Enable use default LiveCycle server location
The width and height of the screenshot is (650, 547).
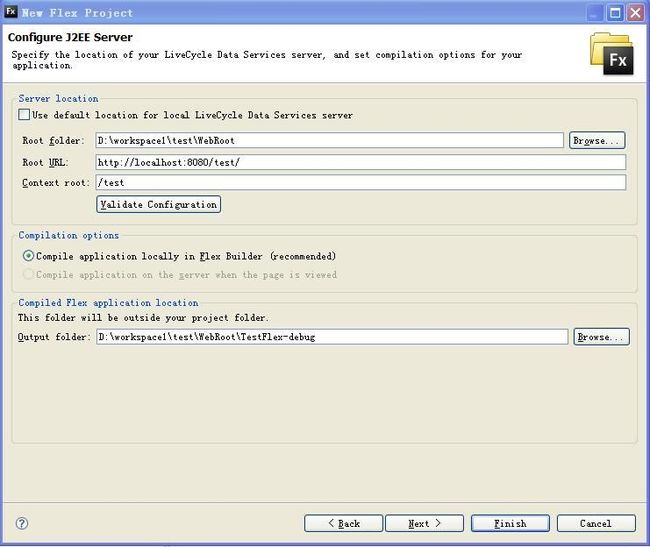click(24, 115)
